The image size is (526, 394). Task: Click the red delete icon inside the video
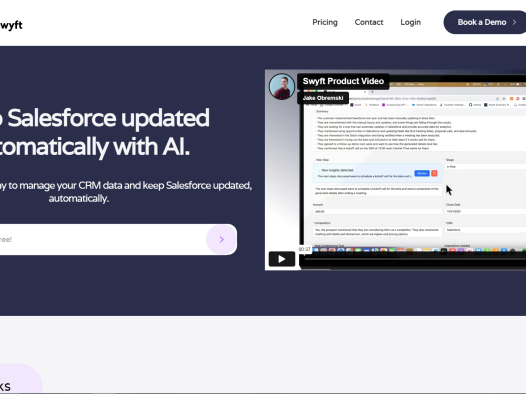click(434, 173)
